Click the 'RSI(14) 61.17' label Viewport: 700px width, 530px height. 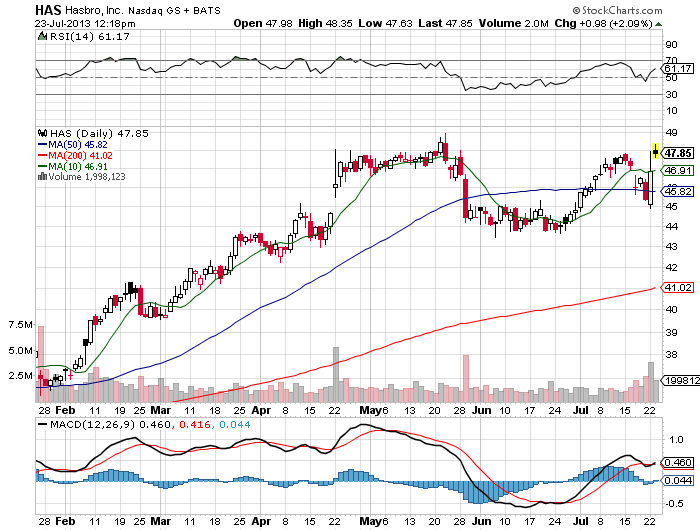pyautogui.click(x=89, y=37)
